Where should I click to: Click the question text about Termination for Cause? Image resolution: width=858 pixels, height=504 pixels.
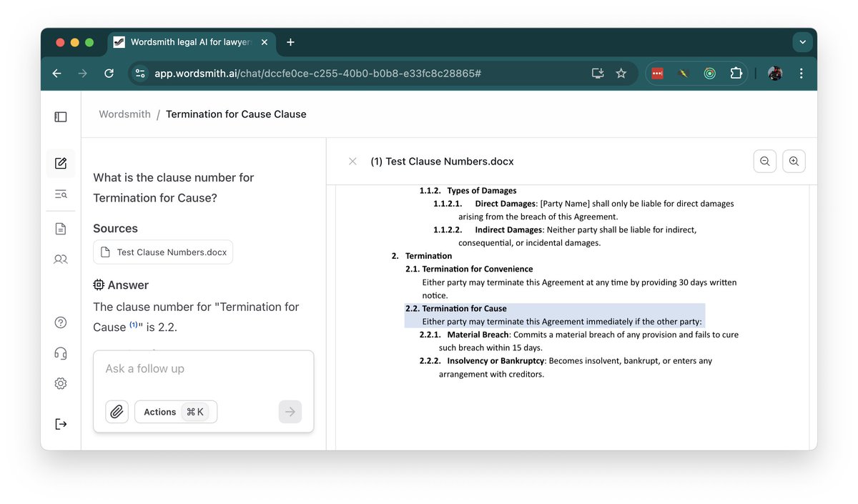pos(174,187)
